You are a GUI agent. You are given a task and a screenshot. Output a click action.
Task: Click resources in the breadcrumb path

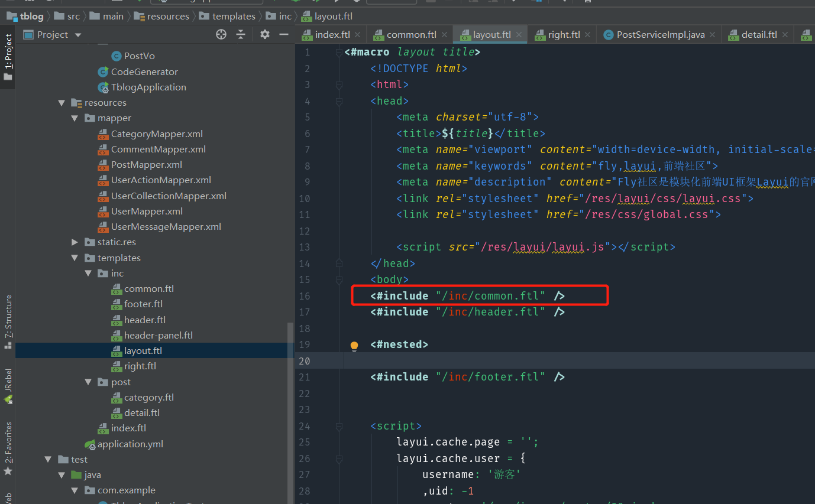pos(168,16)
